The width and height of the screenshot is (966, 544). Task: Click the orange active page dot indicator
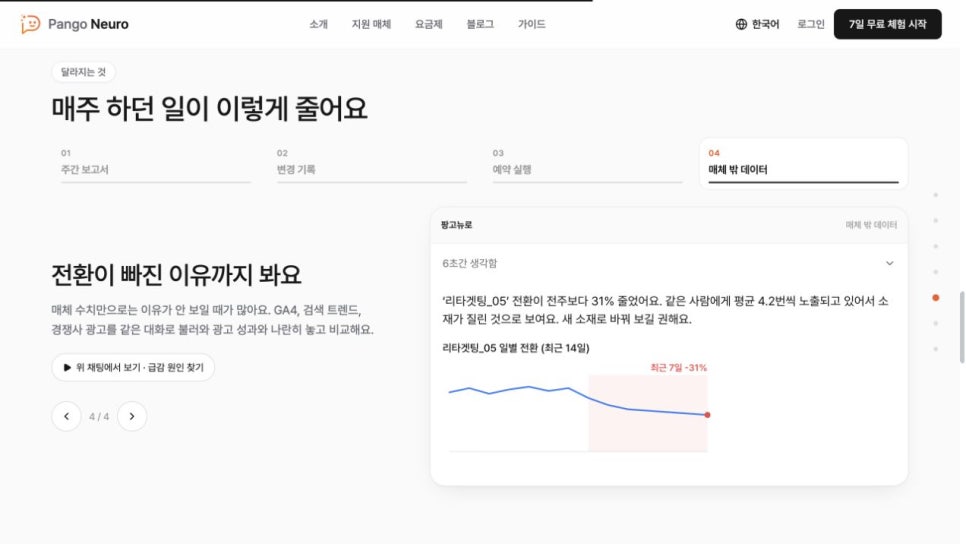point(936,298)
